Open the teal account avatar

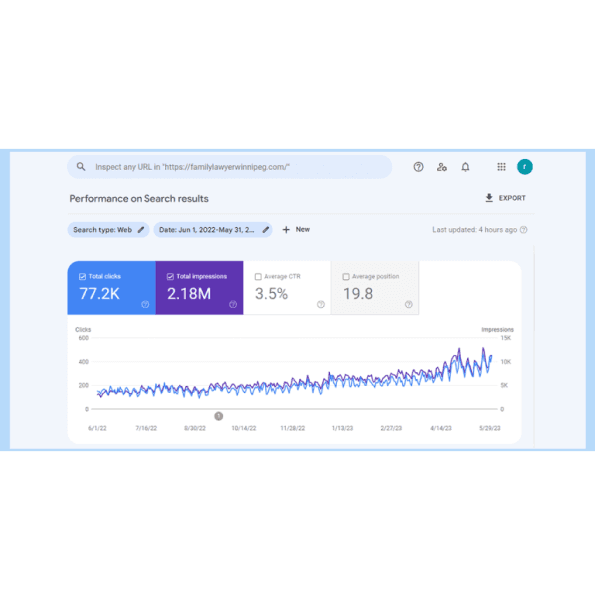tap(525, 167)
